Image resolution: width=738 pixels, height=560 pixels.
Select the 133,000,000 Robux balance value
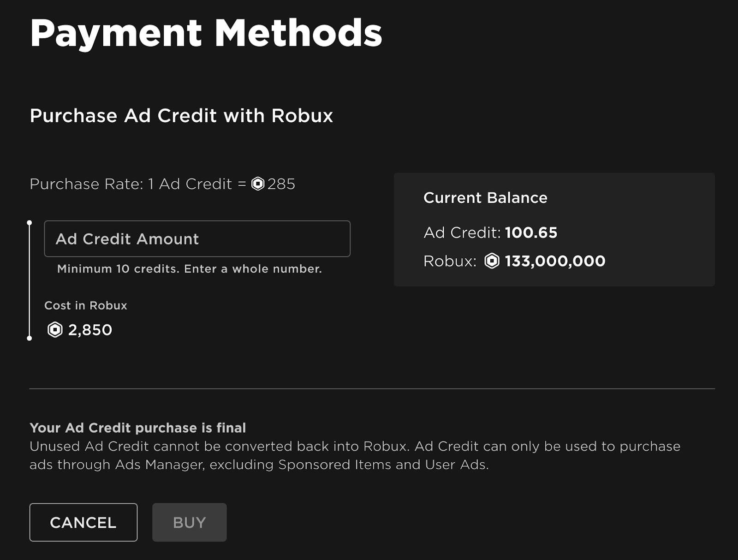tap(555, 261)
